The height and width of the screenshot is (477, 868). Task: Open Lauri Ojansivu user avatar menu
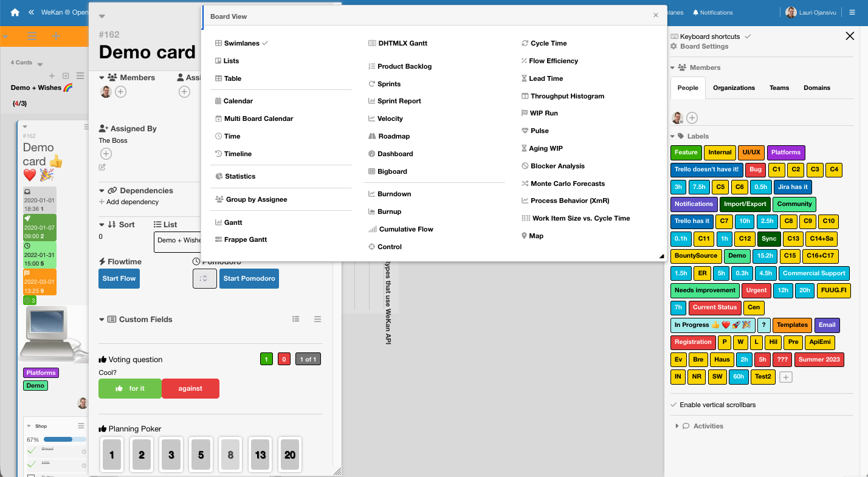791,12
